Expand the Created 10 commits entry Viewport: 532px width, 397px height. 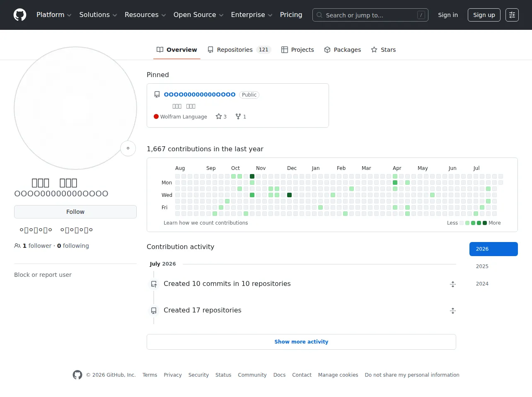click(x=453, y=284)
